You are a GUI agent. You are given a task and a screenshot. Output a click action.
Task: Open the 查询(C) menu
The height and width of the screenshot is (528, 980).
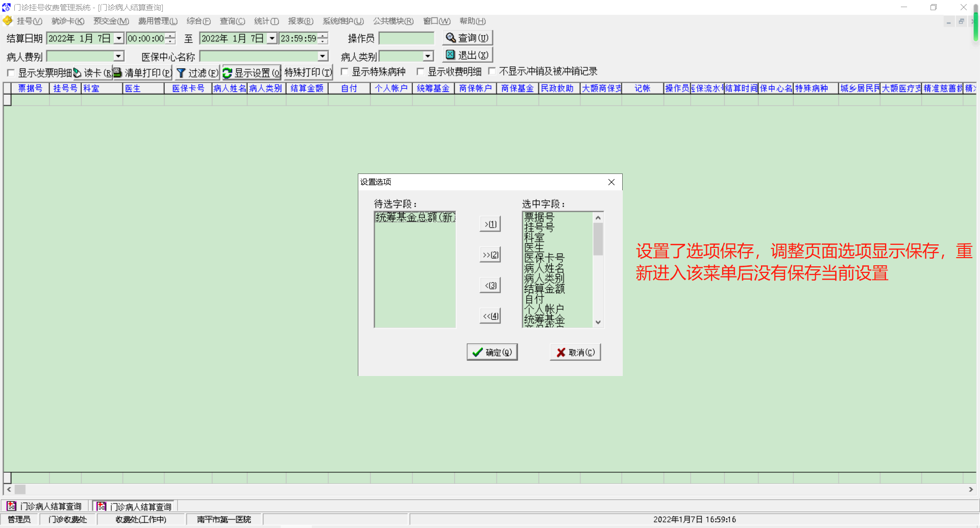click(x=232, y=21)
